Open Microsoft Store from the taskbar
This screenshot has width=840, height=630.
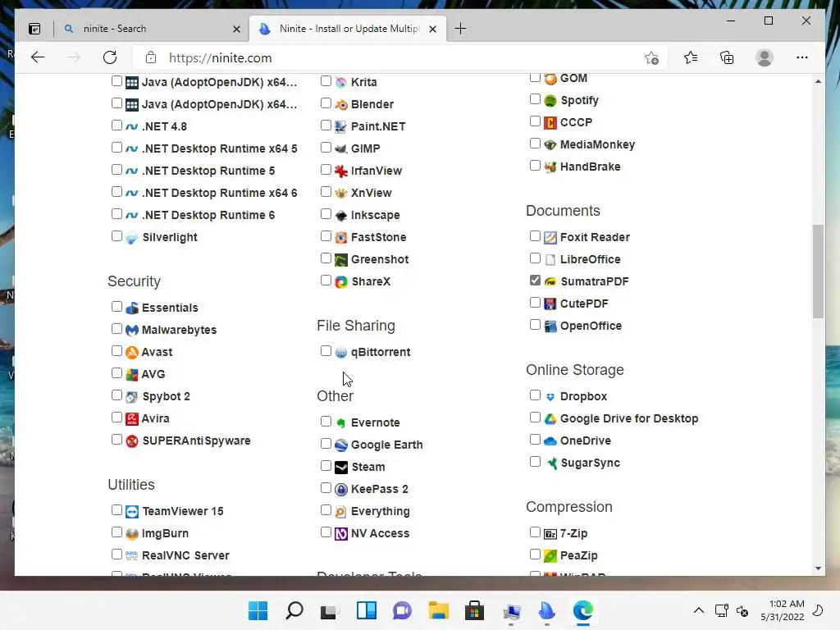[x=474, y=610]
